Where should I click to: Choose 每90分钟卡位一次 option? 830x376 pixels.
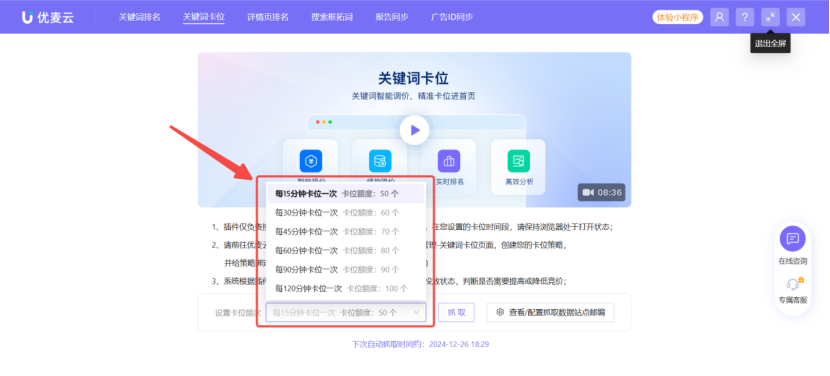[346, 270]
